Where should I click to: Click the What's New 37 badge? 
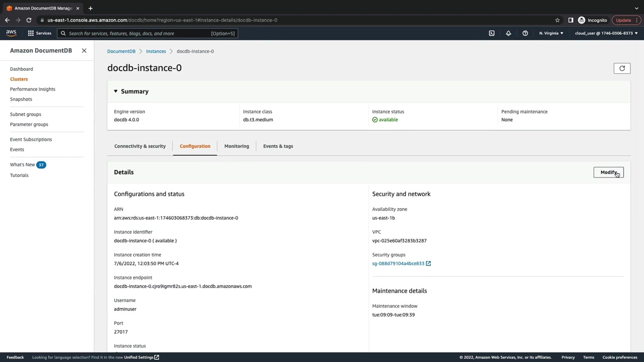click(41, 164)
